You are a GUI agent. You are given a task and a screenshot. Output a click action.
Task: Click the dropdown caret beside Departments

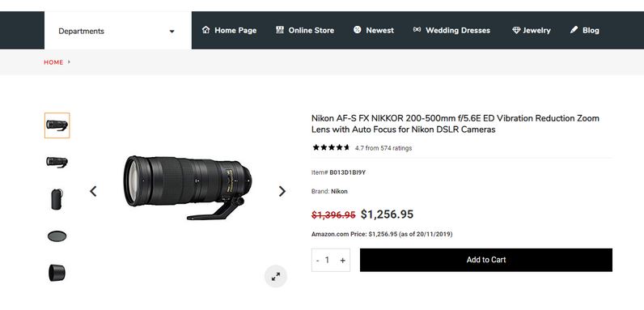(x=172, y=32)
